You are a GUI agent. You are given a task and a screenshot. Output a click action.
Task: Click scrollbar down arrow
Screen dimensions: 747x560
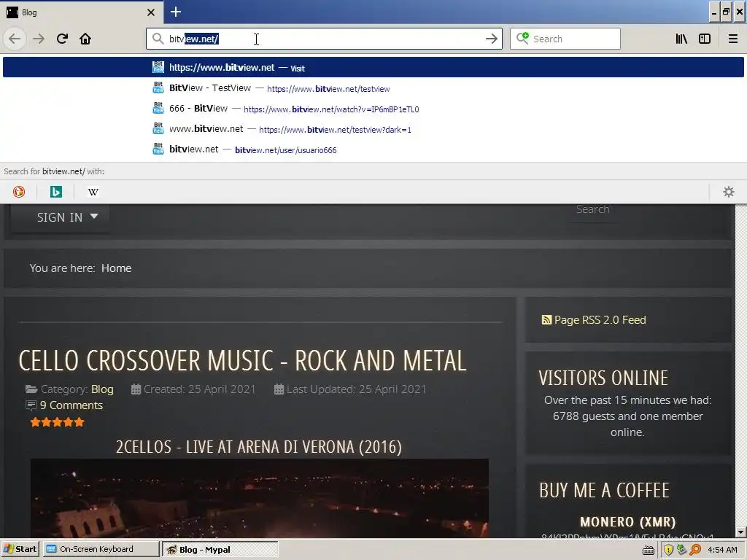[741, 532]
